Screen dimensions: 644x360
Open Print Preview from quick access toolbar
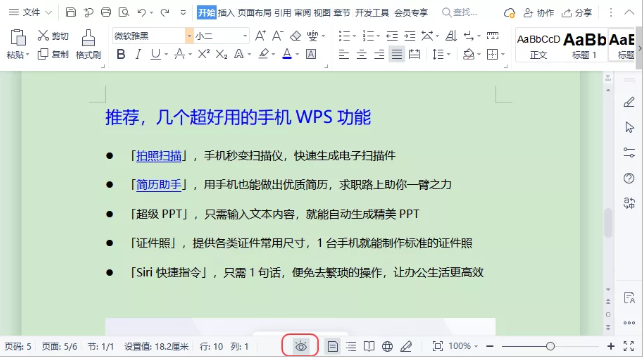(x=124, y=12)
